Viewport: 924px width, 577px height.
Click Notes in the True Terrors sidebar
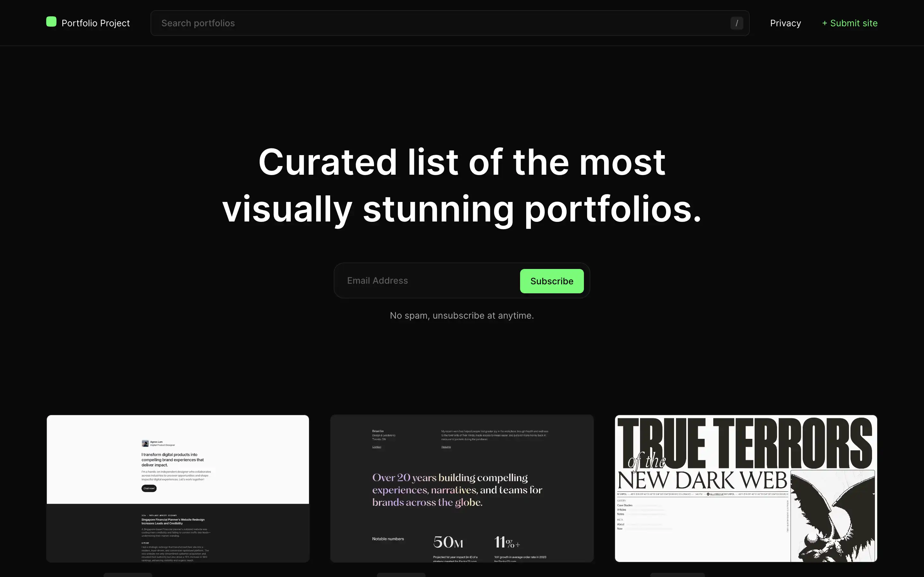[620, 514]
